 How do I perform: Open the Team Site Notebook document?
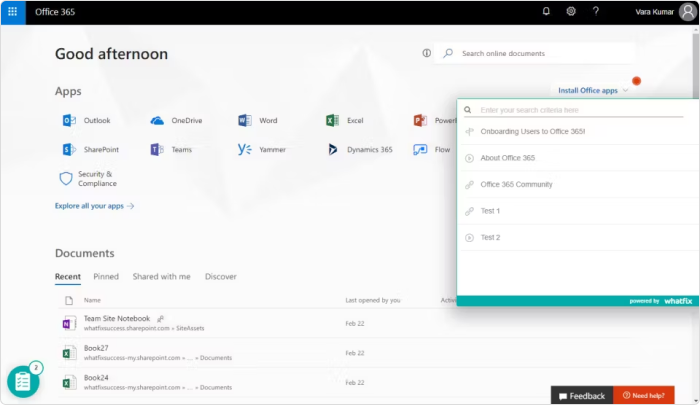117,318
